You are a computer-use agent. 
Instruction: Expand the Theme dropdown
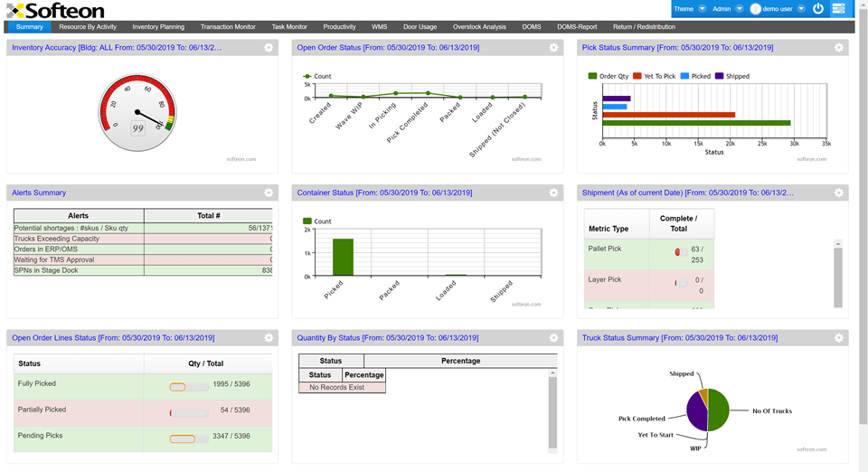pos(702,9)
